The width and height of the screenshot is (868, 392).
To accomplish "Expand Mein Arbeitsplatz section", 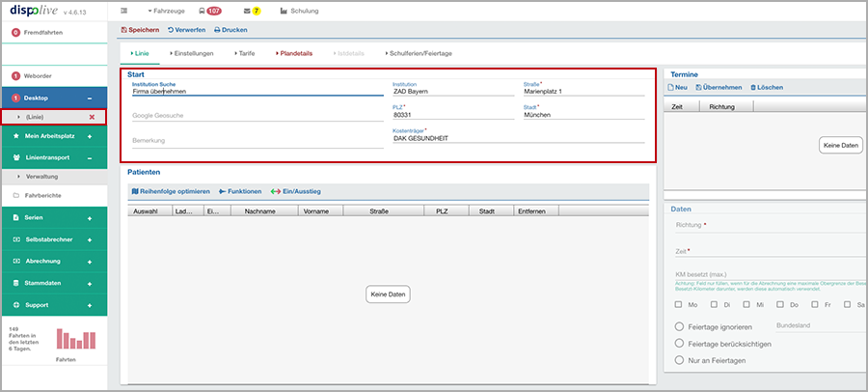I will (x=90, y=136).
